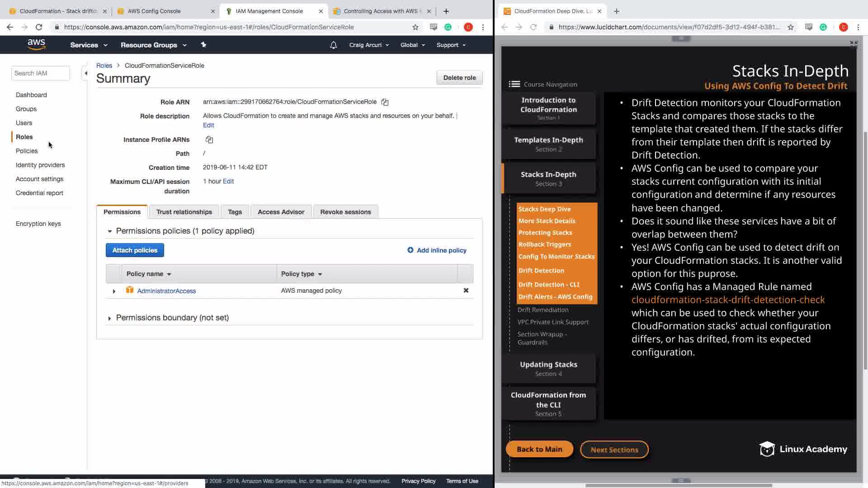Viewport: 868px width, 488px height.
Task: Click Add inline policy link
Action: point(437,250)
